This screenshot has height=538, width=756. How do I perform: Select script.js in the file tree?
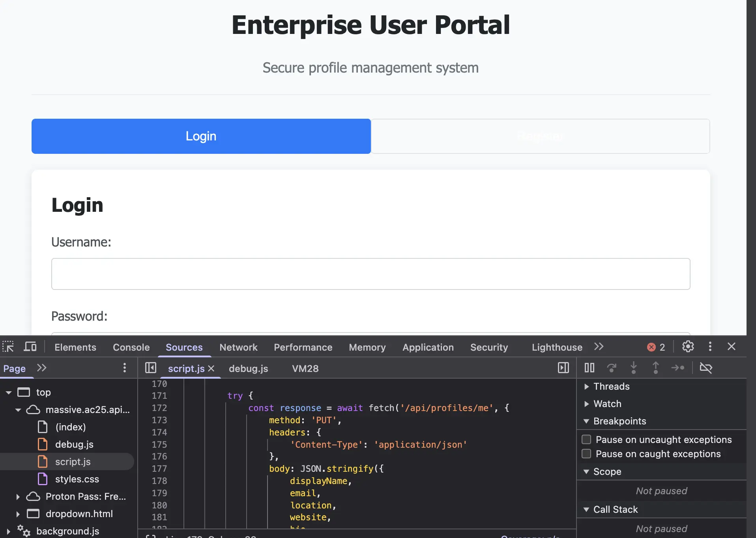tap(73, 461)
